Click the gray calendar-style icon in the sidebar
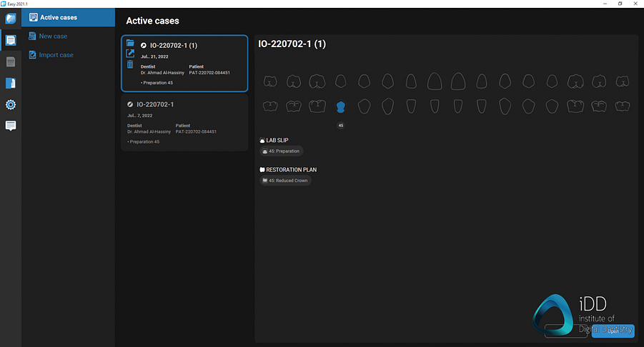The height and width of the screenshot is (347, 644). point(11,61)
